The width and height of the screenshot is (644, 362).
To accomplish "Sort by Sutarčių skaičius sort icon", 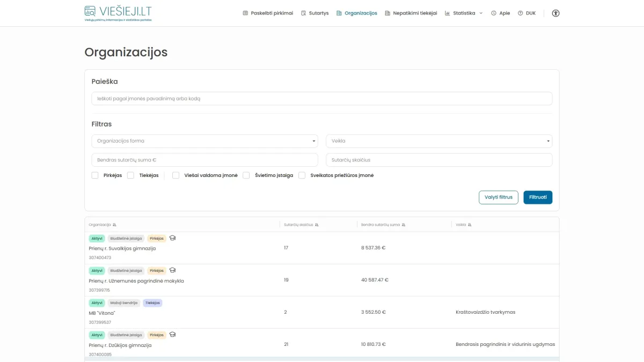I will [317, 225].
